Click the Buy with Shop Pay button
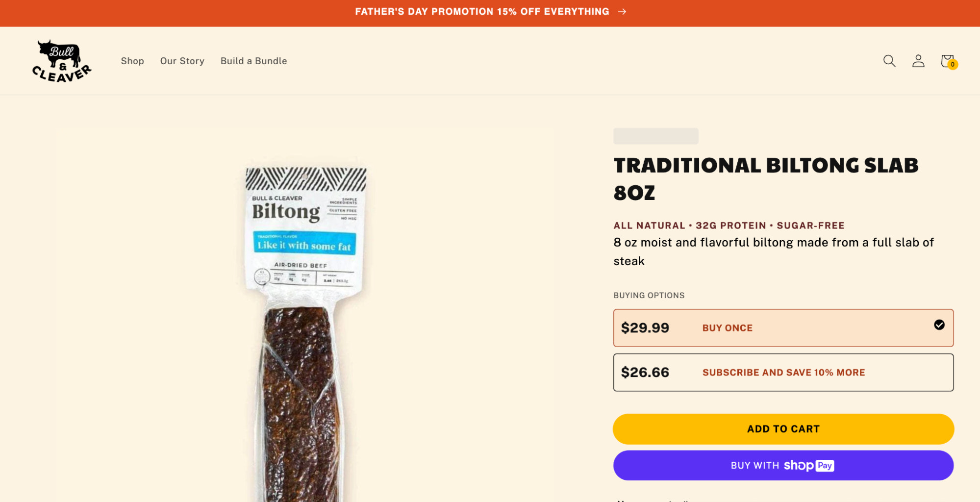This screenshot has width=980, height=502. click(x=783, y=465)
